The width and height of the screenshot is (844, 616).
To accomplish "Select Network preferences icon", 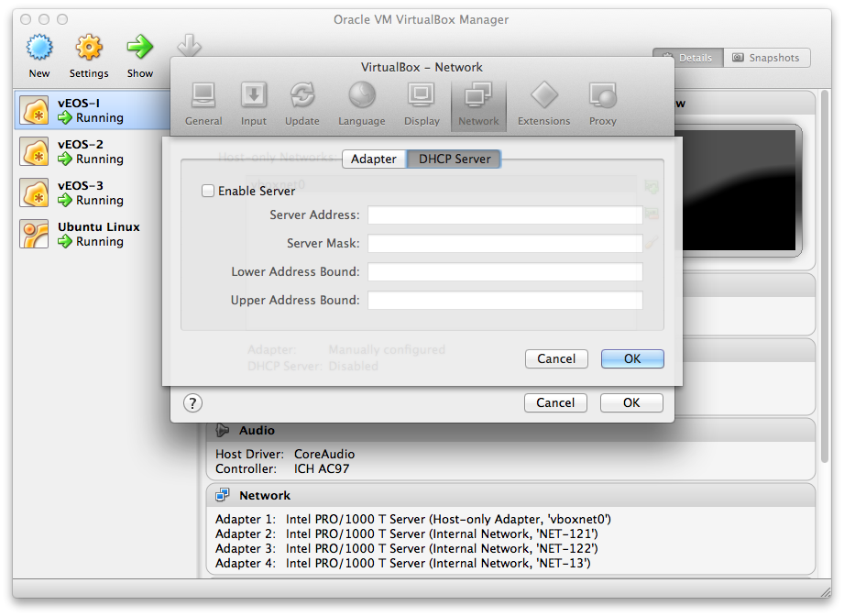I will pyautogui.click(x=478, y=96).
